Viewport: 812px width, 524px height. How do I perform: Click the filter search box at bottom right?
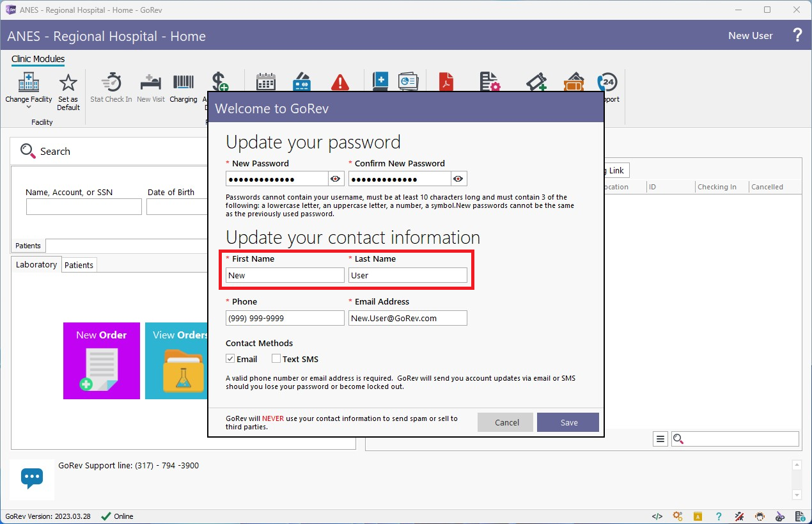point(735,439)
